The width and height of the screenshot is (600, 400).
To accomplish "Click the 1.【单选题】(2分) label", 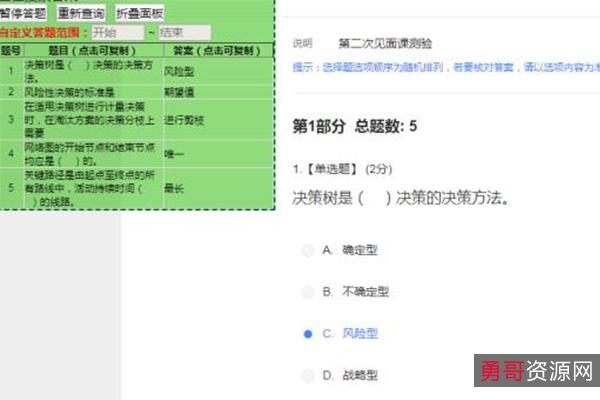I will click(342, 169).
